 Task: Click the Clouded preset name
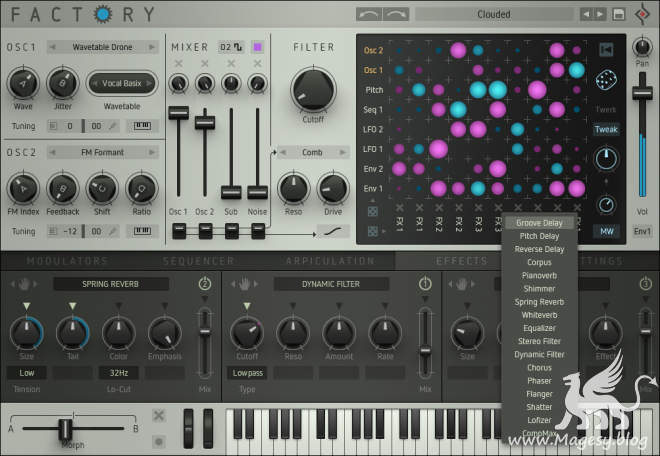point(494,14)
